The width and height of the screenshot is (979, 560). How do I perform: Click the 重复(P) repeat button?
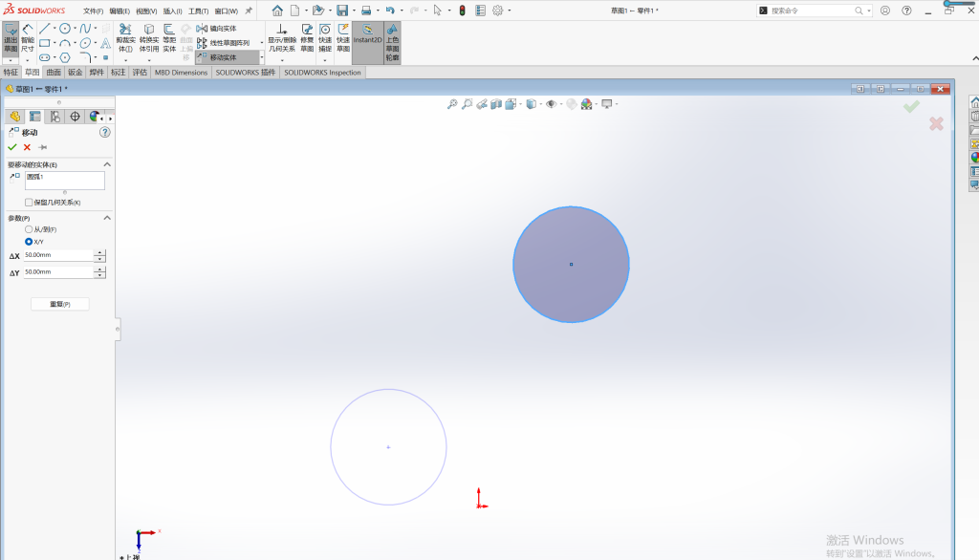point(60,304)
